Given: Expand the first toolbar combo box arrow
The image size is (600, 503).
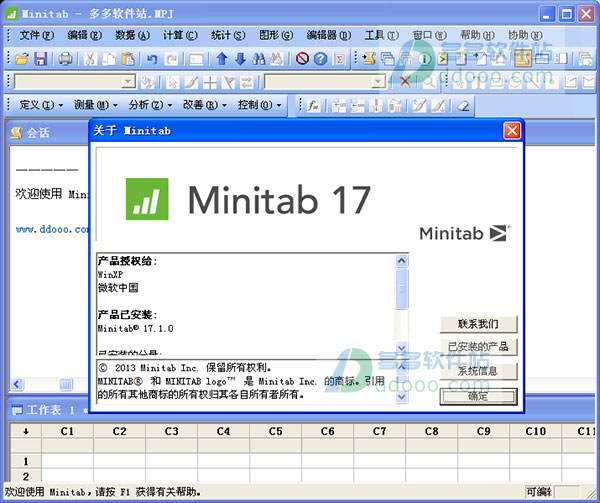Looking at the screenshot, I should [128, 81].
